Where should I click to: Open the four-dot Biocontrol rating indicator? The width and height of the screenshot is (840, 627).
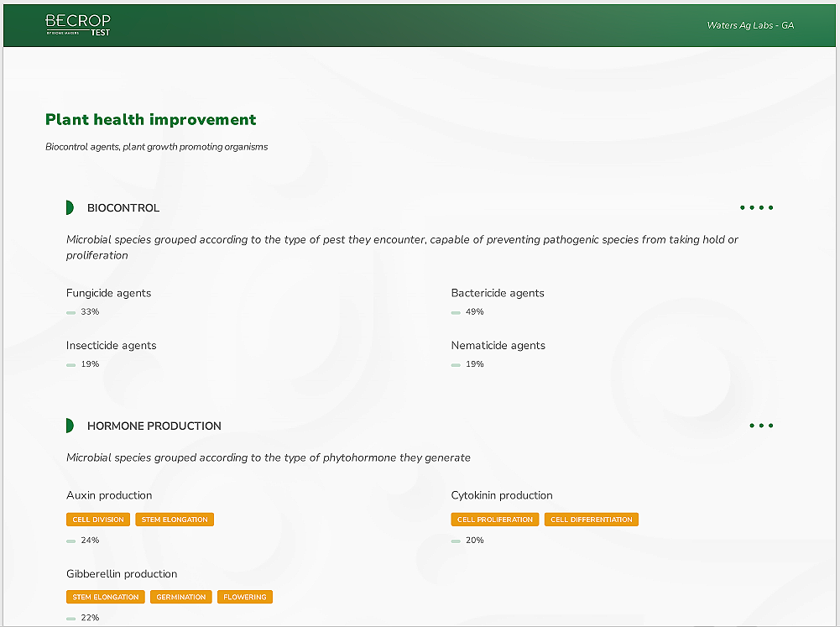coord(756,207)
